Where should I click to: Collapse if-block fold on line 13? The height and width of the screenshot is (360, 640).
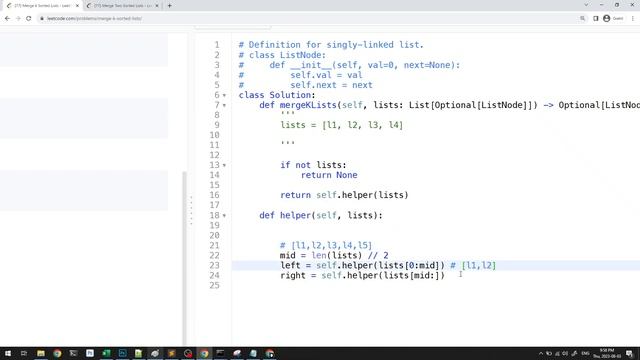click(x=224, y=165)
